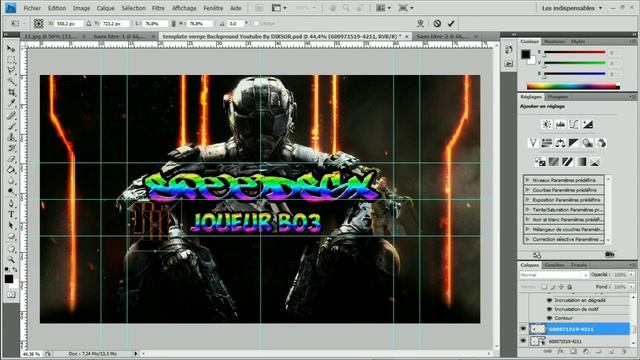Create new adjustment layer from layers panel footer

tap(586, 351)
